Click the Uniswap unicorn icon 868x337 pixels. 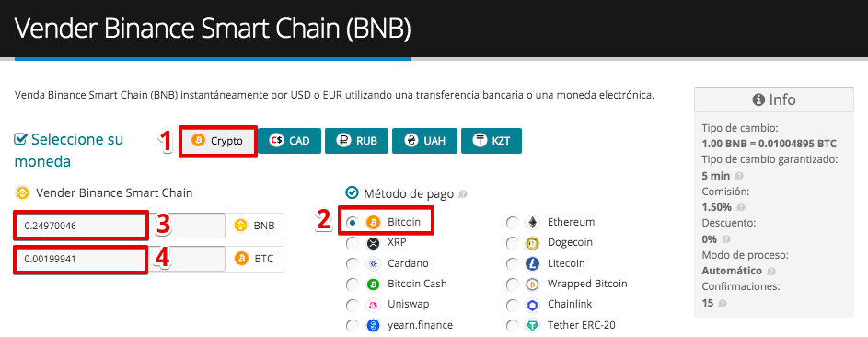pyautogui.click(x=373, y=305)
